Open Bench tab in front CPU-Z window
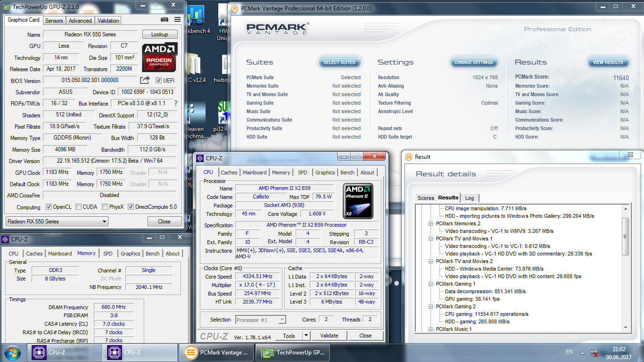This screenshot has height=362, width=644. click(x=347, y=173)
